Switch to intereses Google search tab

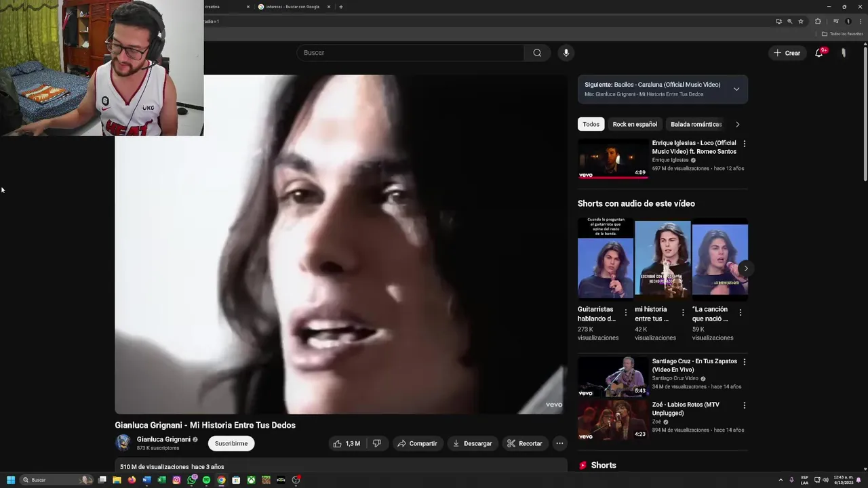pyautogui.click(x=293, y=7)
